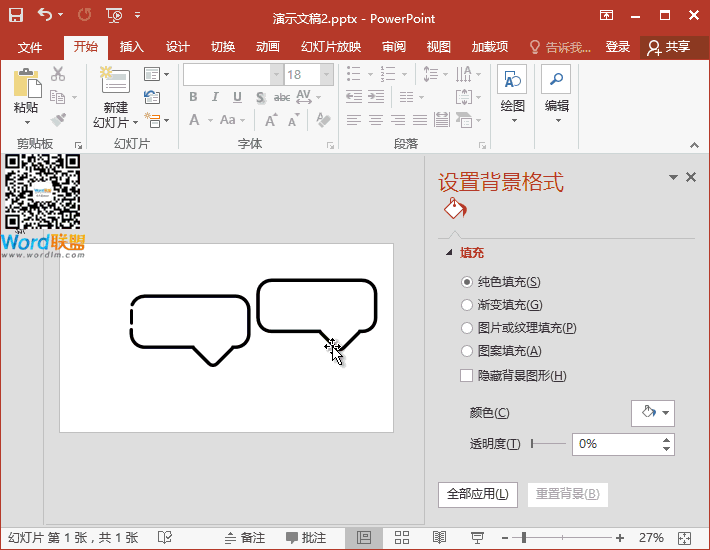Image resolution: width=710 pixels, height=550 pixels.
Task: Toggle the 批注 comments pane
Action: (306, 537)
